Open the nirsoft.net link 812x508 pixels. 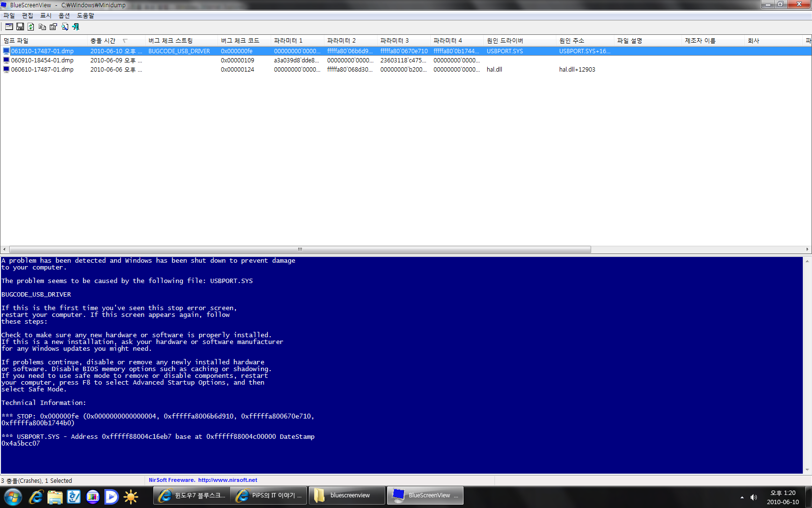click(x=228, y=480)
